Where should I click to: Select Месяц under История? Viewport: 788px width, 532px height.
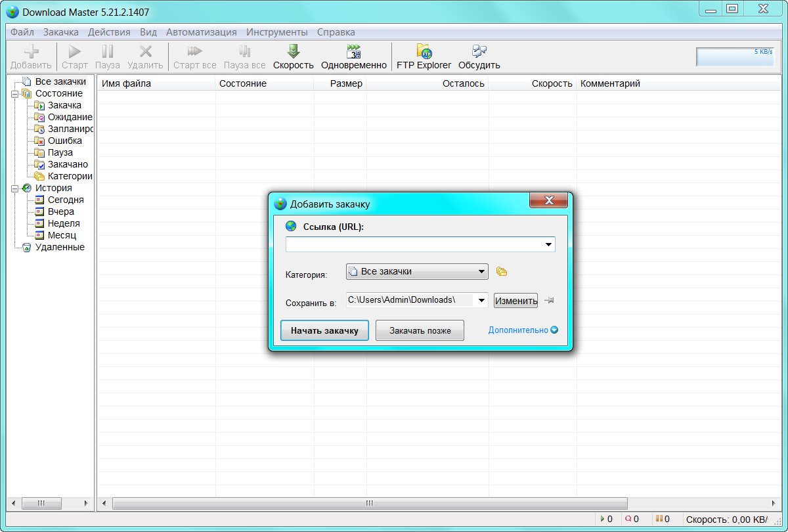[62, 235]
